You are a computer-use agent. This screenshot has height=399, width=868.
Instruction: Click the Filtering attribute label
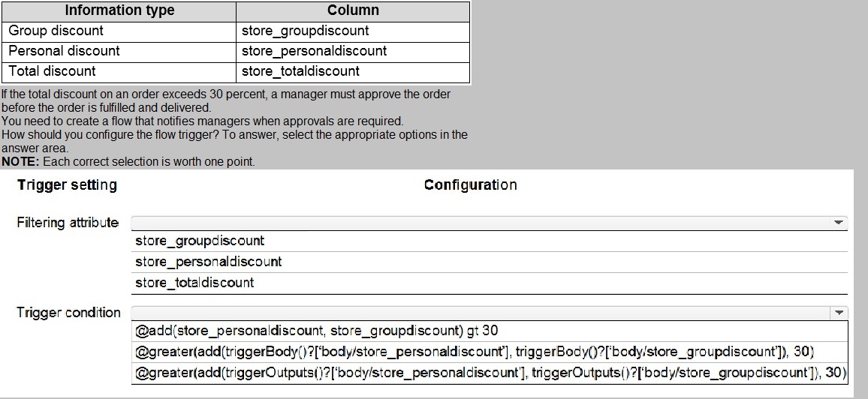[x=68, y=223]
